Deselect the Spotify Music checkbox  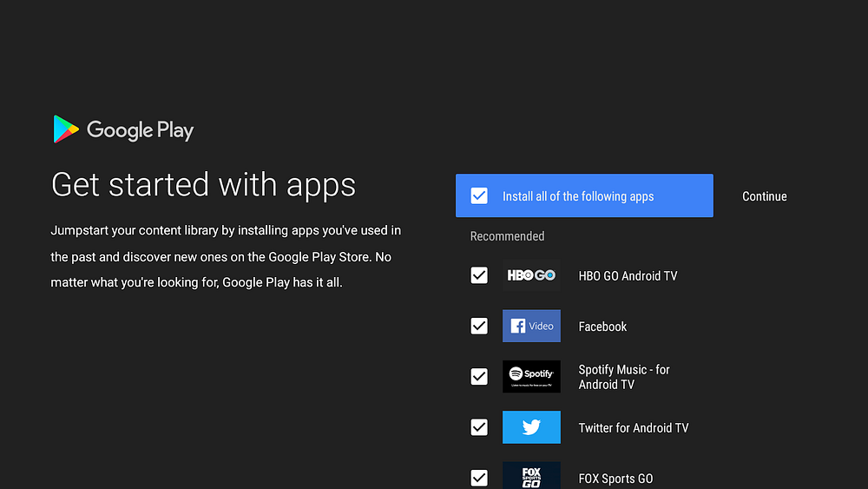point(479,377)
